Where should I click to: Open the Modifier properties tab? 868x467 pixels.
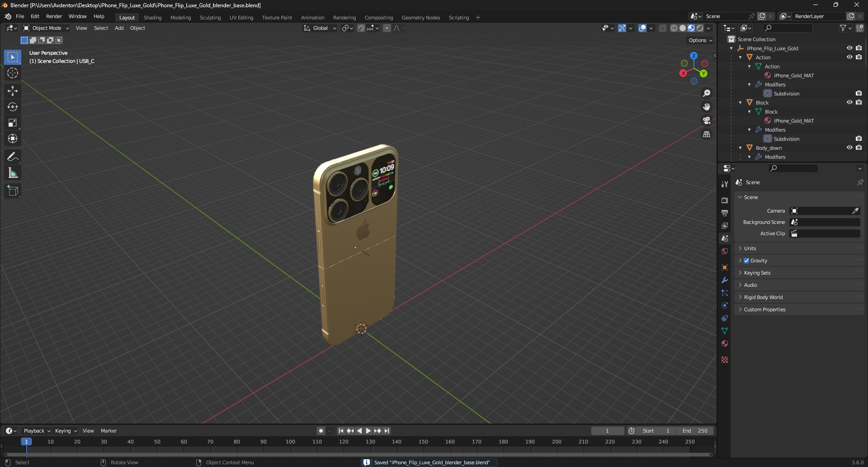[x=725, y=280]
